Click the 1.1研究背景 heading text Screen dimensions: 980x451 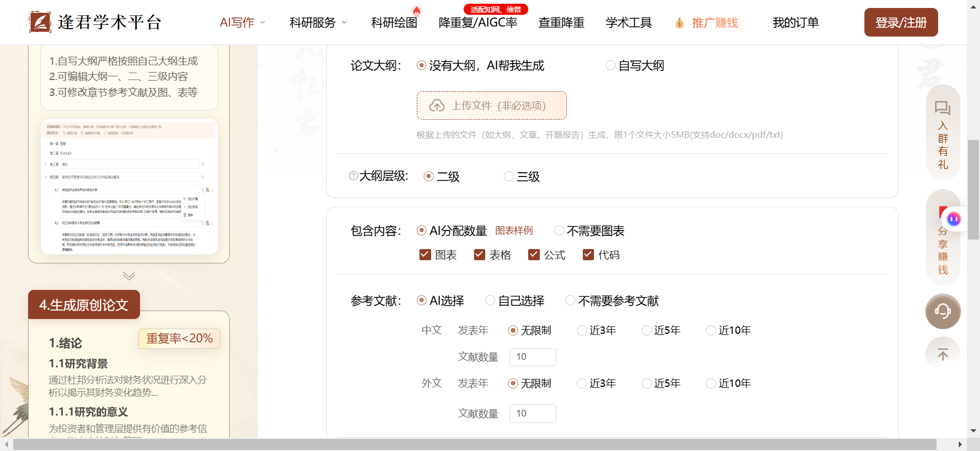pyautogui.click(x=78, y=364)
